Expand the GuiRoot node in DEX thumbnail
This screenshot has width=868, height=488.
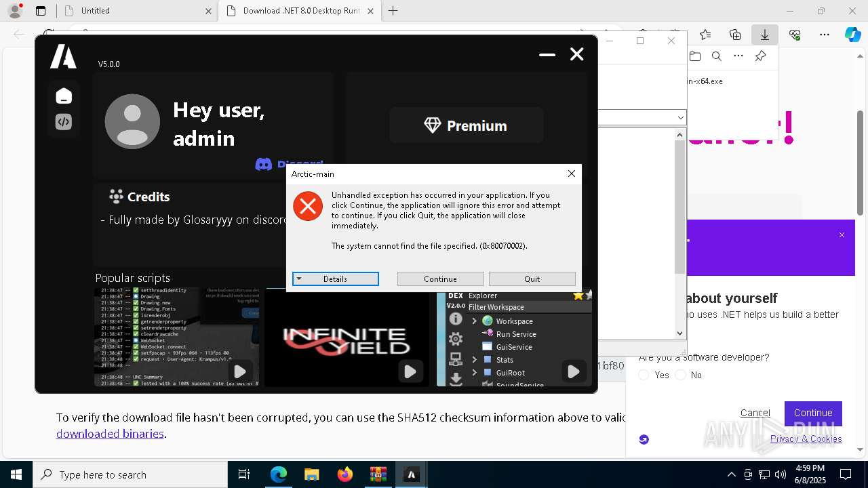[x=474, y=373]
